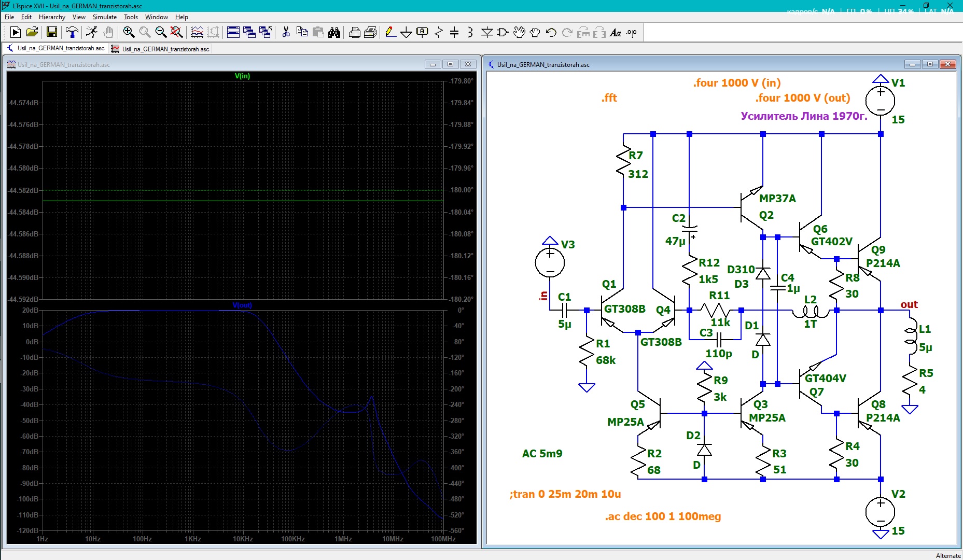
Task: Click the Run simulation icon
Action: 15,32
